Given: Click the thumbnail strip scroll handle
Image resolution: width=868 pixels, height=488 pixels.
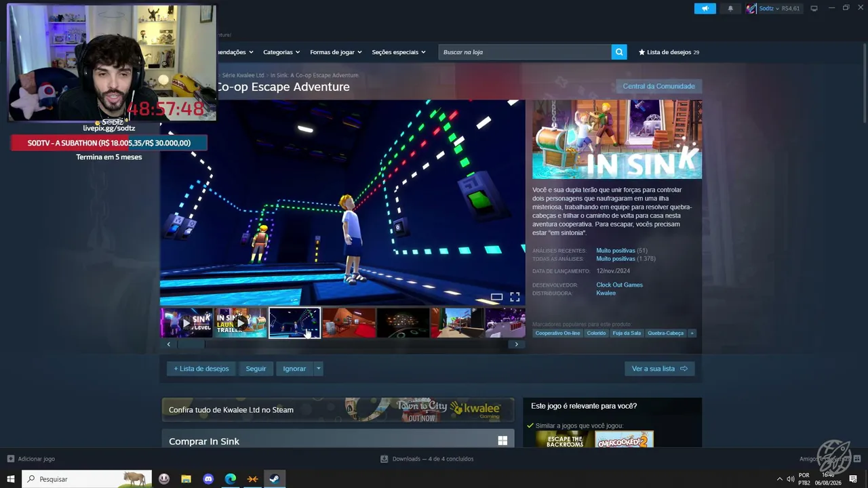Looking at the screenshot, I should pos(191,344).
